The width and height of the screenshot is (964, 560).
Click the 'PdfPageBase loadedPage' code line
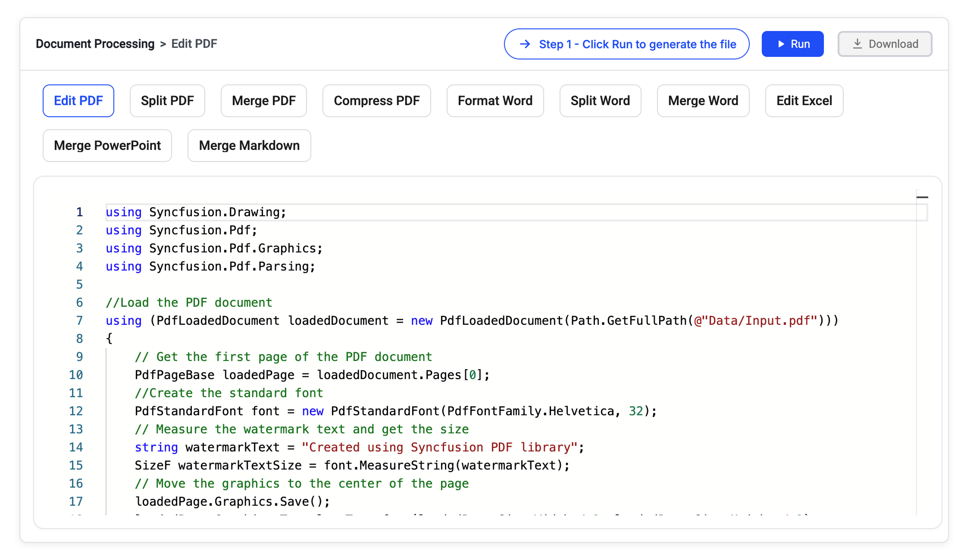tap(313, 375)
